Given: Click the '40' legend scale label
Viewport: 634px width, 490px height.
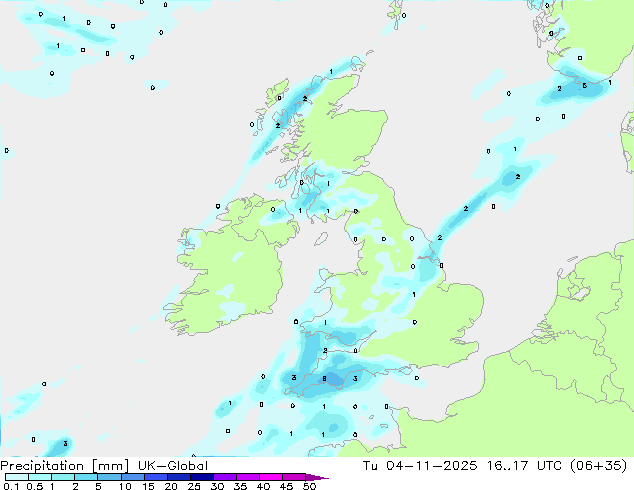Looking at the screenshot, I should click(x=263, y=486).
